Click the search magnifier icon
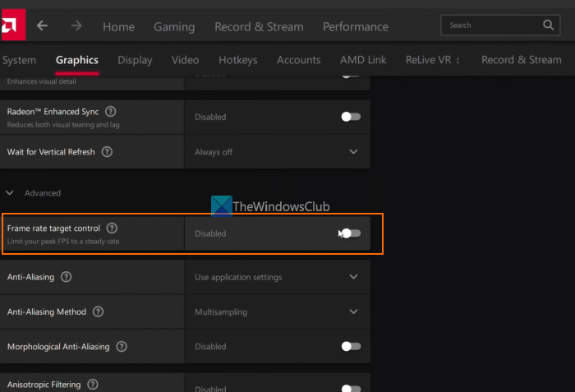The height and width of the screenshot is (392, 575). [x=548, y=25]
